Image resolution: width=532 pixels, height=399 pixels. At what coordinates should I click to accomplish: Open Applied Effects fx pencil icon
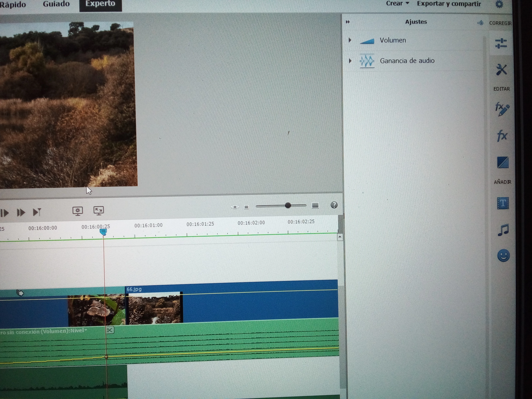click(502, 109)
